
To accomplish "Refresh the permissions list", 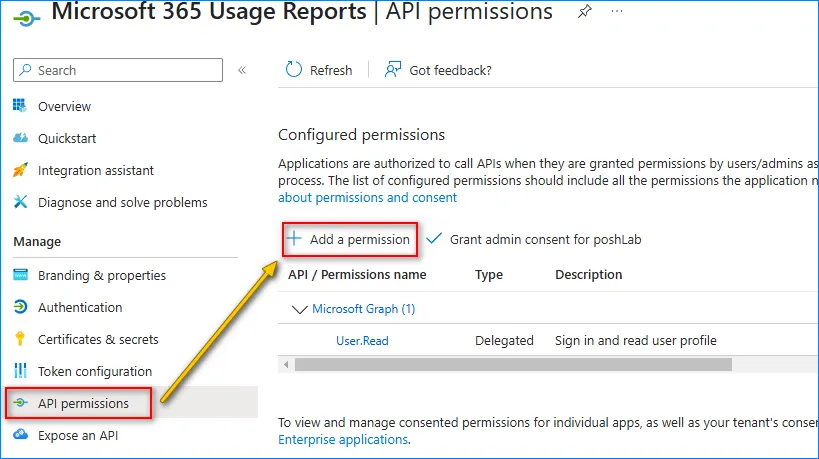I will (x=319, y=70).
